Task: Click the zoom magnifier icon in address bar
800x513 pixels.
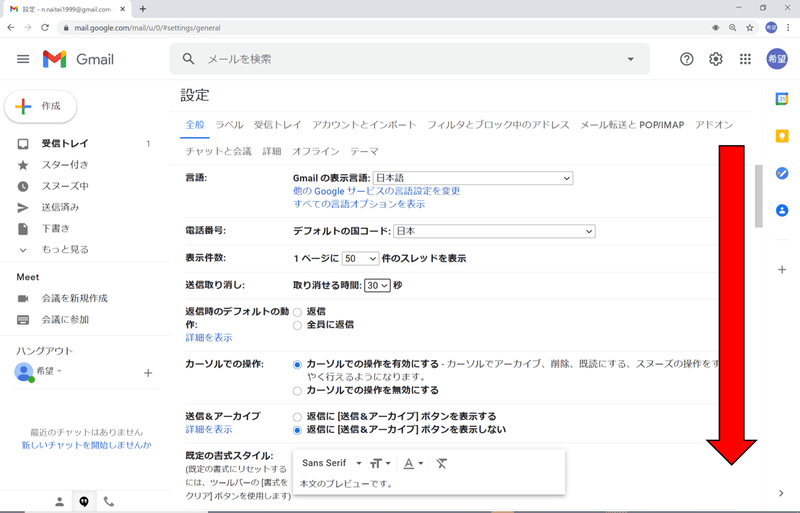Action: (733, 28)
